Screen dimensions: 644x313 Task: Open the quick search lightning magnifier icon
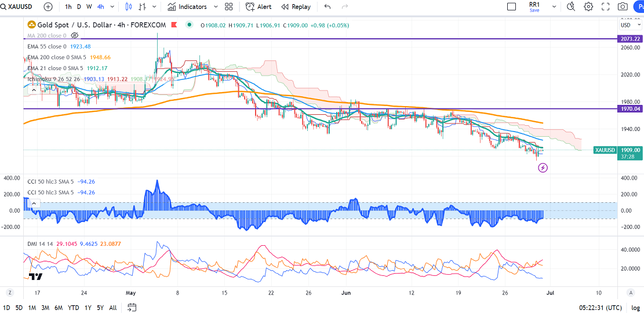[571, 6]
